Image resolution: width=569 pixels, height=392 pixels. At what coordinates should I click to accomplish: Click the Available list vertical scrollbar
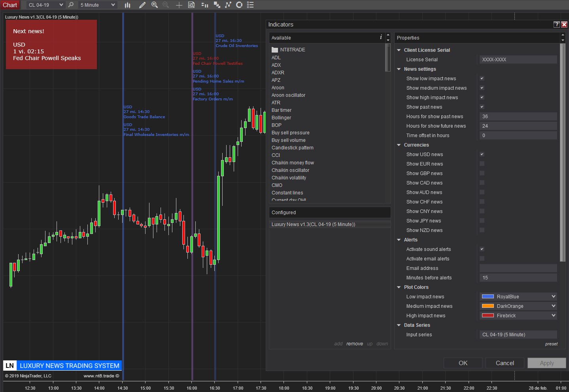pyautogui.click(x=388, y=58)
